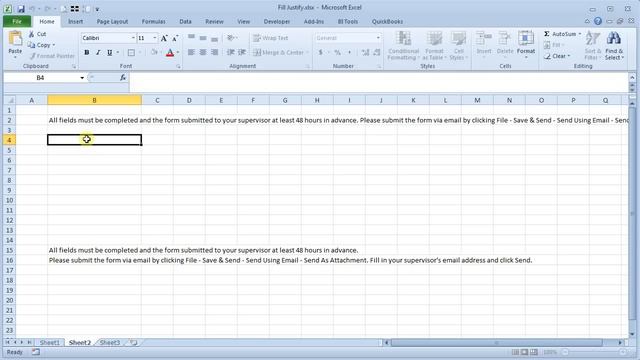This screenshot has height=360, width=640.
Task: Click the Fill Color bucket icon
Action: [x=154, y=53]
